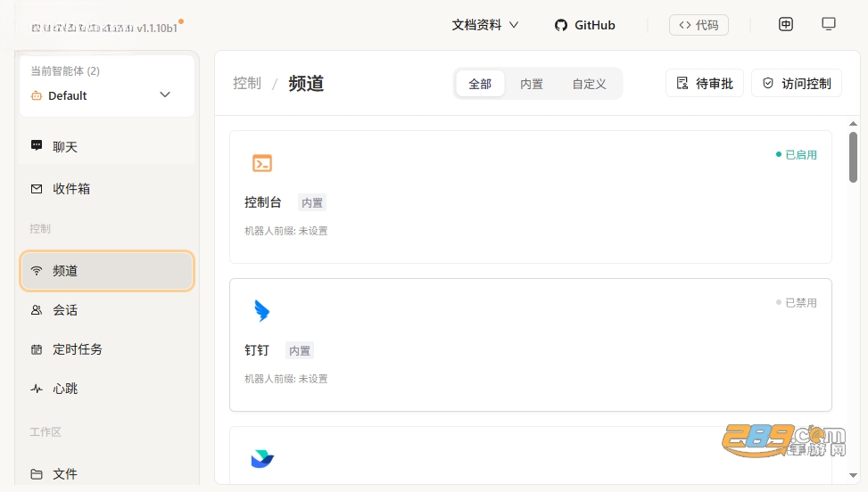Click the blue 钉钉 DingTalk logo
This screenshot has height=492, width=868.
pyautogui.click(x=262, y=311)
